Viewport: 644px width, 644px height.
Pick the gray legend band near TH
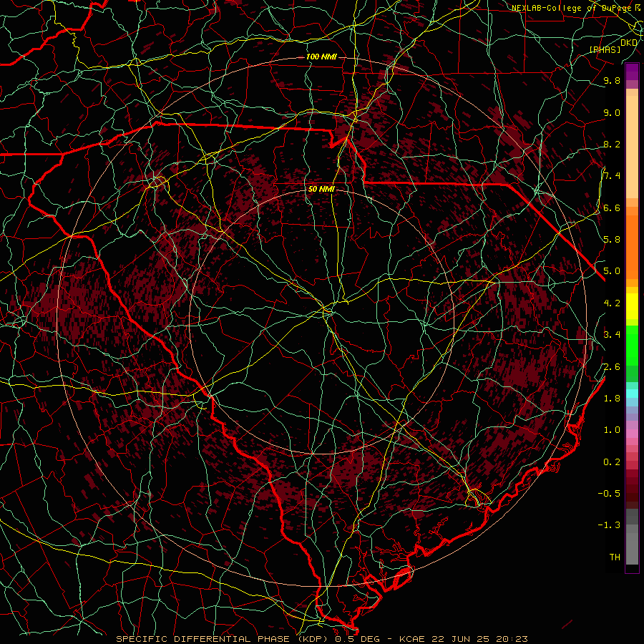[x=632, y=550]
